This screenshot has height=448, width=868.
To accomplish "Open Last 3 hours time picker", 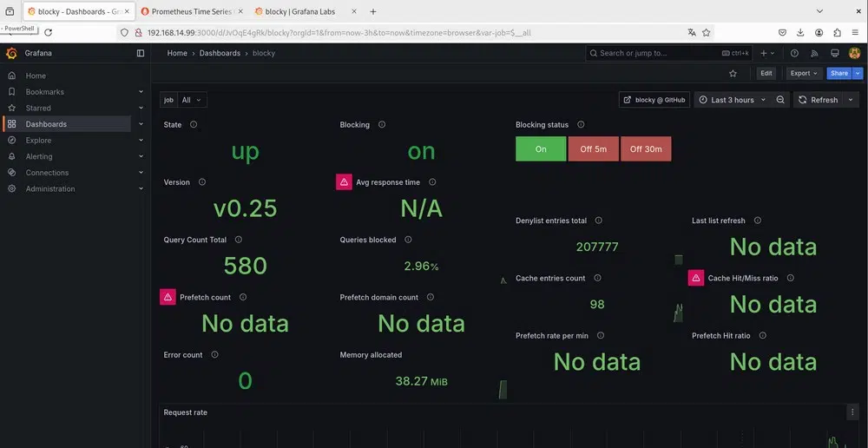I will click(x=733, y=100).
